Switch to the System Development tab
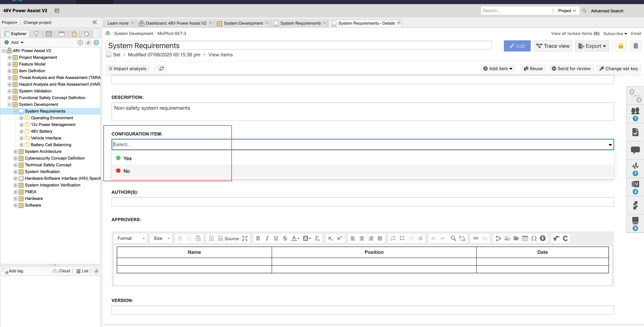Image resolution: width=644 pixels, height=327 pixels. click(x=243, y=23)
